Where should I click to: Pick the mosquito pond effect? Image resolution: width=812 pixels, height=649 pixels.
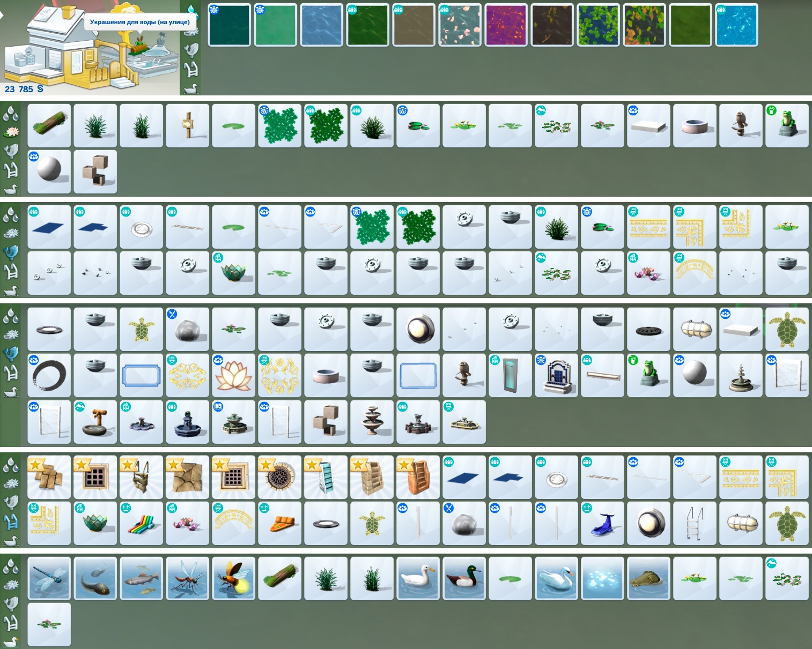click(x=187, y=578)
